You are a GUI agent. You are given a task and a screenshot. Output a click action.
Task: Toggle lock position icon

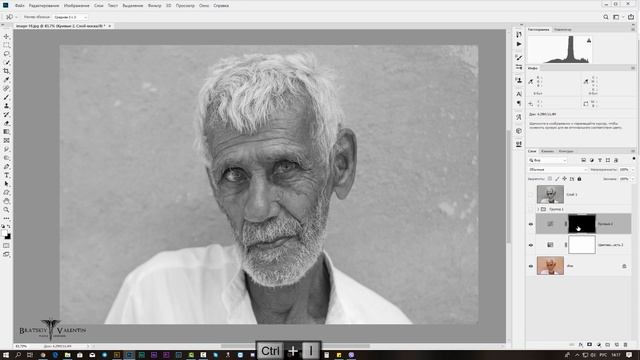564,179
